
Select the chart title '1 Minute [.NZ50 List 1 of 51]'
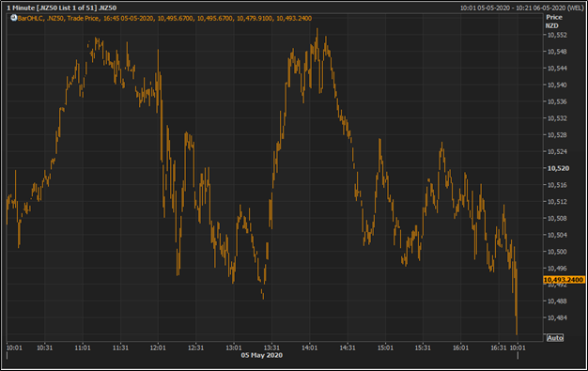(x=52, y=8)
